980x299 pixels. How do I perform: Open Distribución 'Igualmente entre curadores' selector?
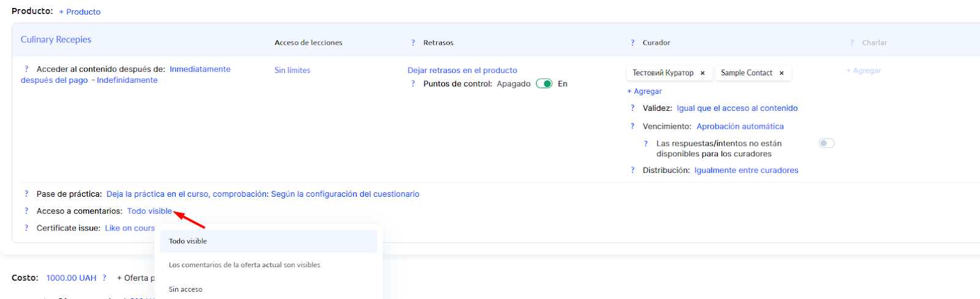click(746, 170)
